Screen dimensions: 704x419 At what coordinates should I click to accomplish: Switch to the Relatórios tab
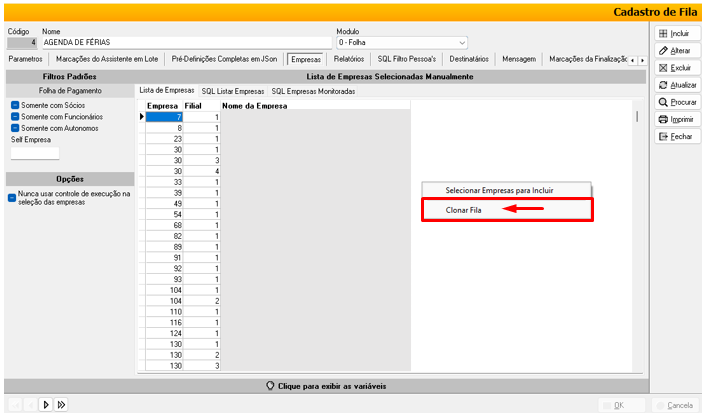pyautogui.click(x=349, y=60)
